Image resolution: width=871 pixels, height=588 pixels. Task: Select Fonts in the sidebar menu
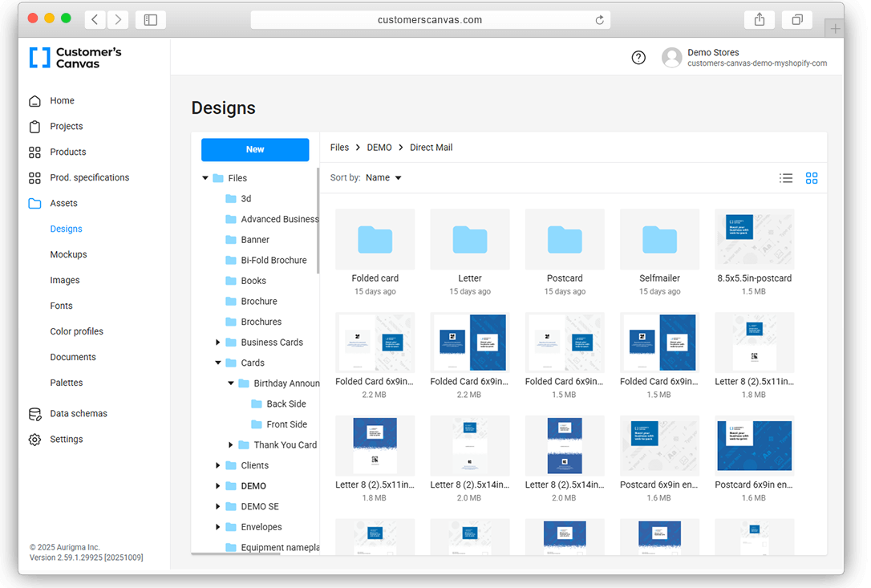(61, 306)
